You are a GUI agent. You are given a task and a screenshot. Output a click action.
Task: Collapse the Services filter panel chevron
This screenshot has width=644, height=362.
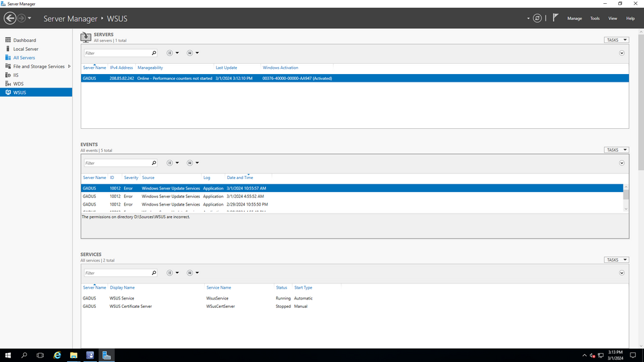pyautogui.click(x=621, y=273)
